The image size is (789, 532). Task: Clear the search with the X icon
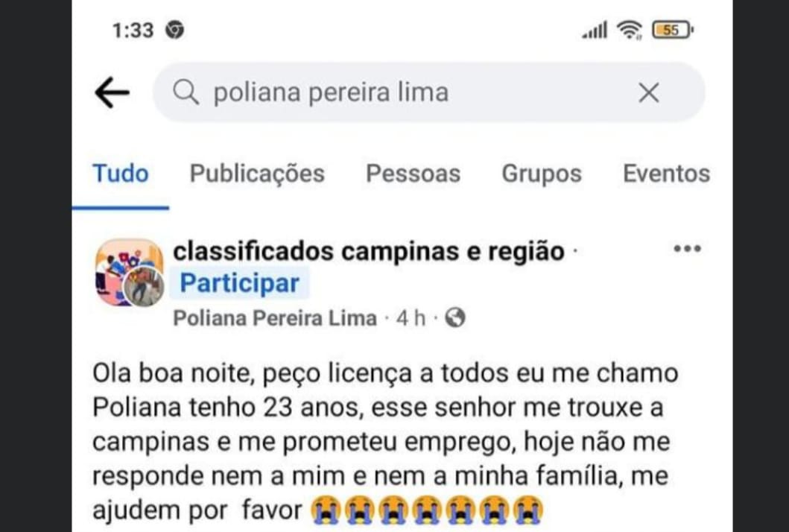point(649,93)
